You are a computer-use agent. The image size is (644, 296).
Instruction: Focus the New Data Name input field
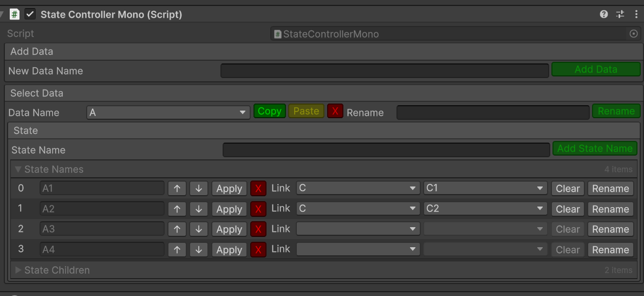coord(385,70)
